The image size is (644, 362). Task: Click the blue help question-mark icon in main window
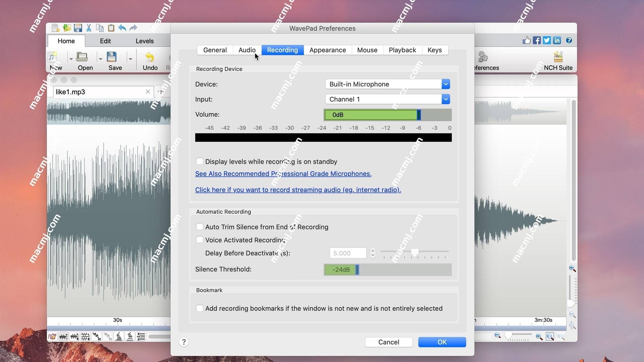pos(569,41)
